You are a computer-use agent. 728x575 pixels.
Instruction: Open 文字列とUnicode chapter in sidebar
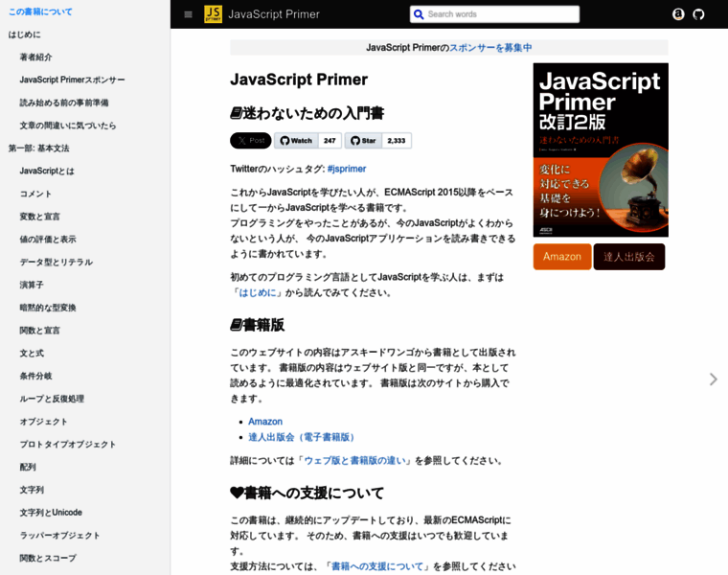click(x=51, y=513)
